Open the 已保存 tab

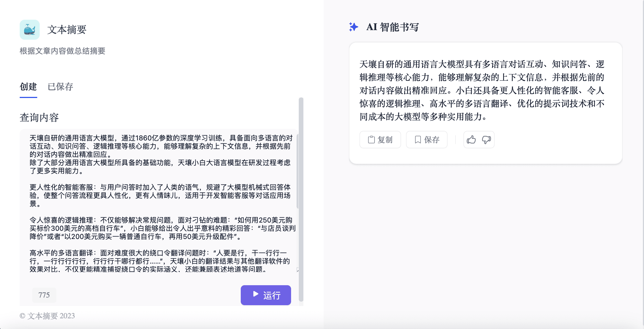click(60, 87)
